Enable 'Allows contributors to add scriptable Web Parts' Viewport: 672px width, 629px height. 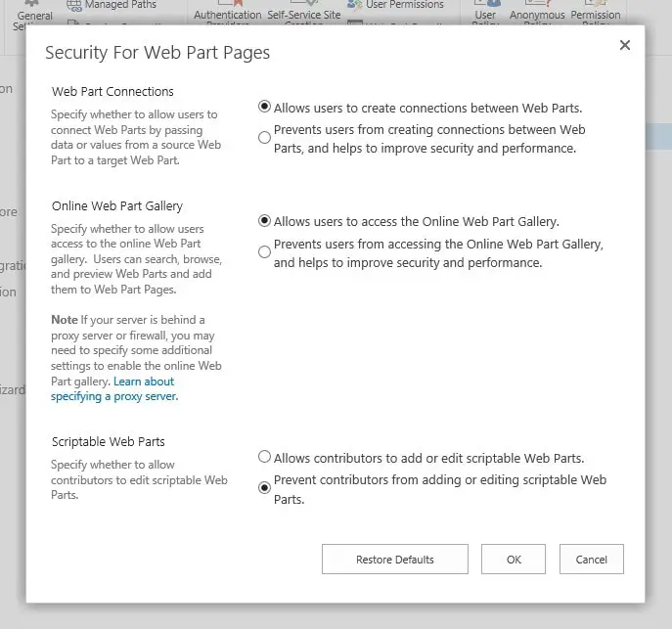tap(264, 457)
